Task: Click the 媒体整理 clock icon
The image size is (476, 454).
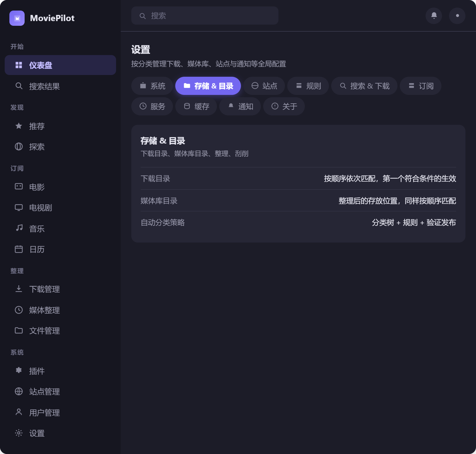Action: pyautogui.click(x=19, y=310)
